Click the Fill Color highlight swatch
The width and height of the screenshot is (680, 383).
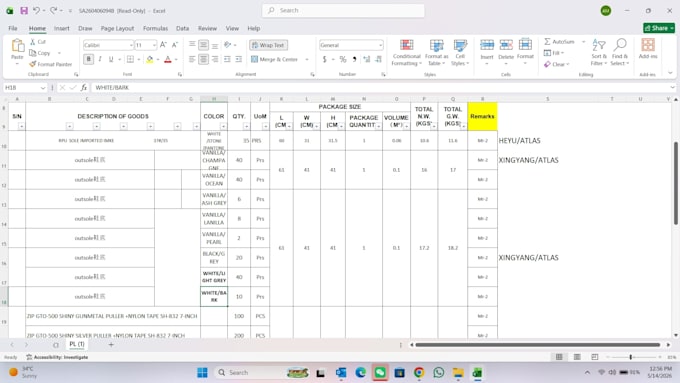pyautogui.click(x=150, y=59)
